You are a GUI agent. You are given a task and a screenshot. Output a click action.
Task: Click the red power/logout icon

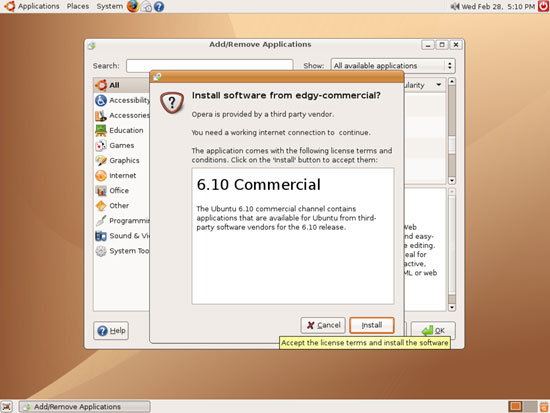[x=543, y=6]
